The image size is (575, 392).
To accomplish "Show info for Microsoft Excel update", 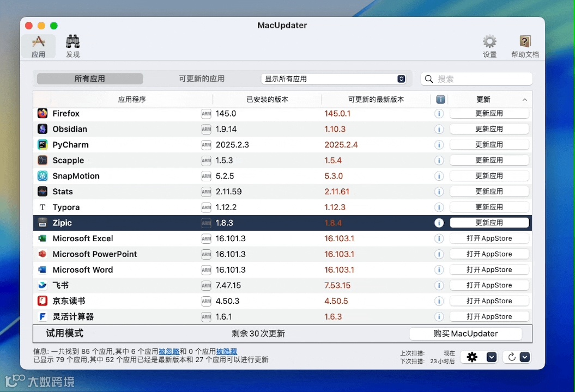I will 439,238.
